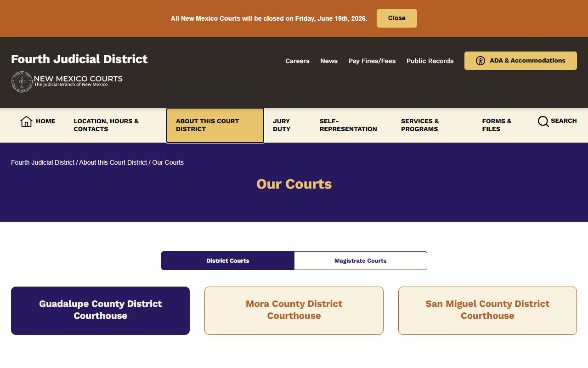588x368 pixels.
Task: Click the search magnifying glass icon
Action: pos(543,121)
